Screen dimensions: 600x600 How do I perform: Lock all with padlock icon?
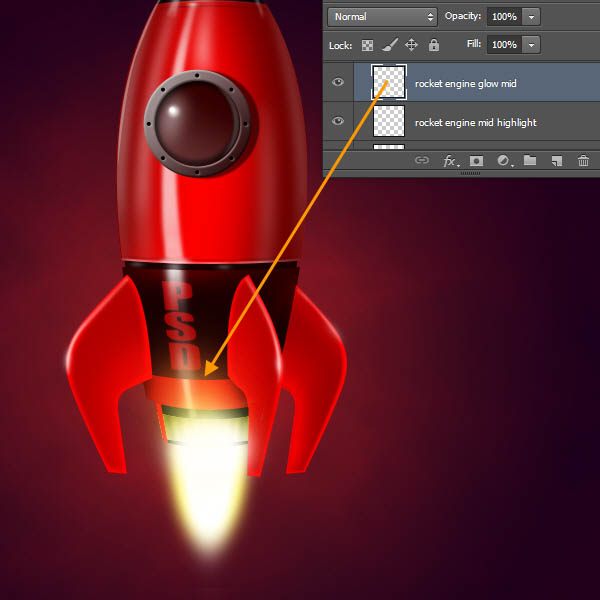(433, 45)
